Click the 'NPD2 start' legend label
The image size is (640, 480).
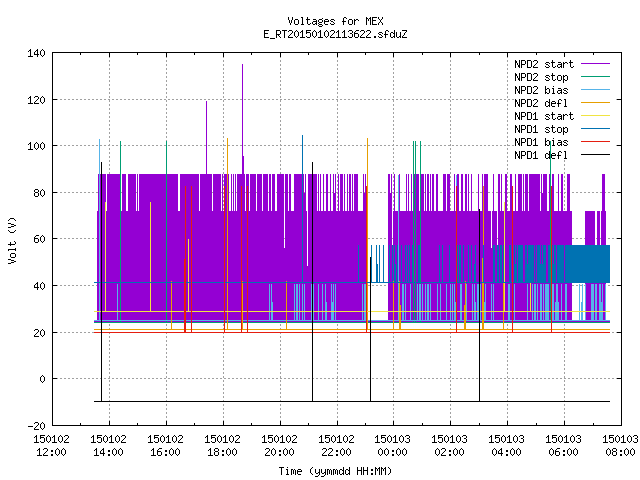[x=544, y=64]
